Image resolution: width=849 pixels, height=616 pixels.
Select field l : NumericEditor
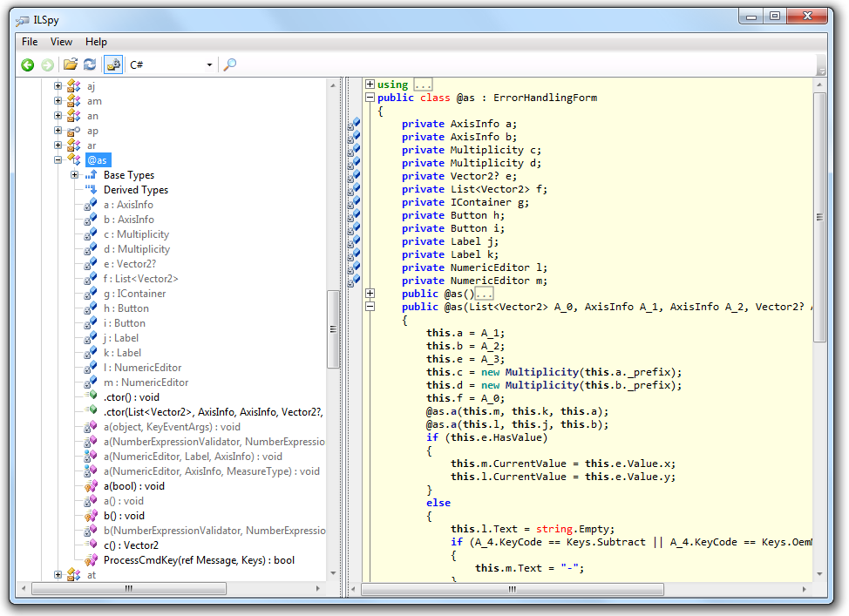[x=142, y=368]
